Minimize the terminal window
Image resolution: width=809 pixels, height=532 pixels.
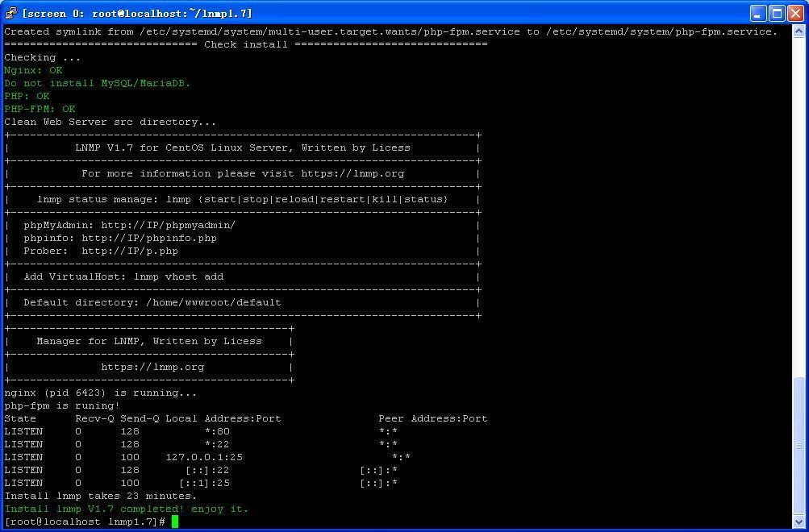(758, 14)
